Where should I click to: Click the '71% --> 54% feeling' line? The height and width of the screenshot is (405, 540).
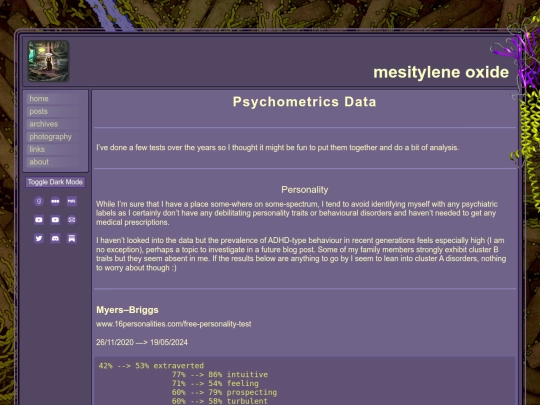(x=215, y=383)
